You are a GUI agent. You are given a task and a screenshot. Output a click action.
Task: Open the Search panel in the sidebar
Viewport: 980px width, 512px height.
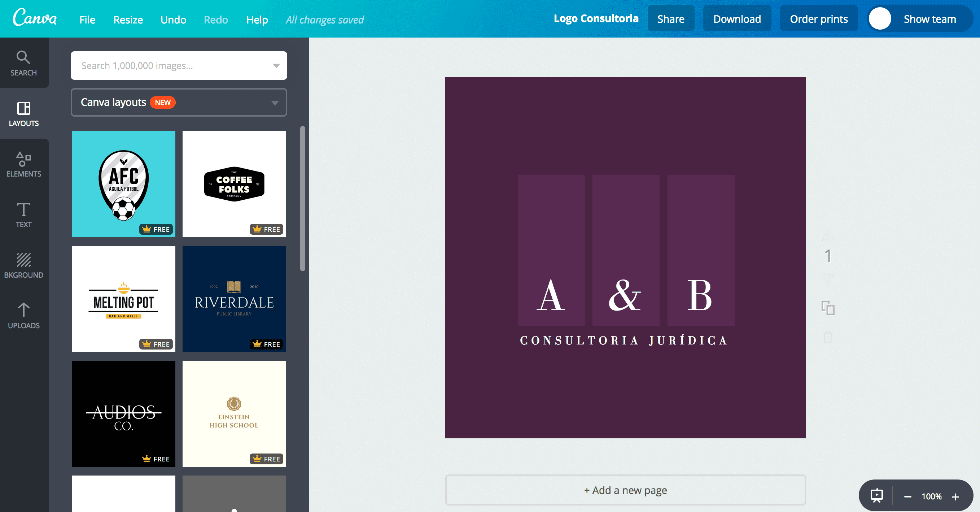point(23,63)
